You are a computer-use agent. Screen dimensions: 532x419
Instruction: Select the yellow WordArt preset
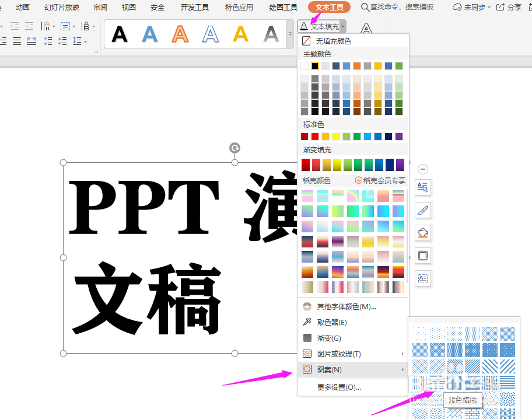pyautogui.click(x=240, y=33)
